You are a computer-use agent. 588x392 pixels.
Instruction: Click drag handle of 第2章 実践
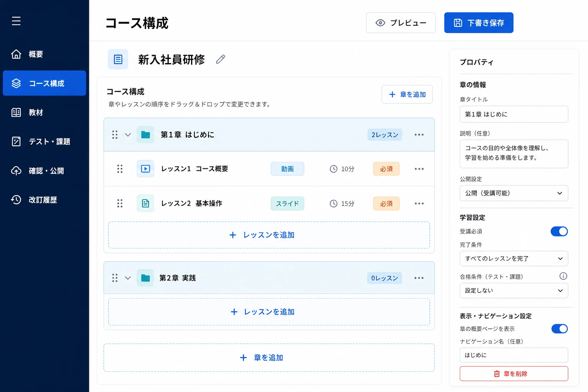(x=115, y=278)
